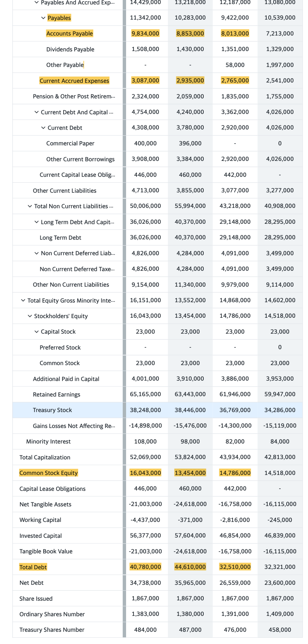Select Other Non Current Liabilities label
This screenshot has width=308, height=644.
pyautogui.click(x=71, y=284)
